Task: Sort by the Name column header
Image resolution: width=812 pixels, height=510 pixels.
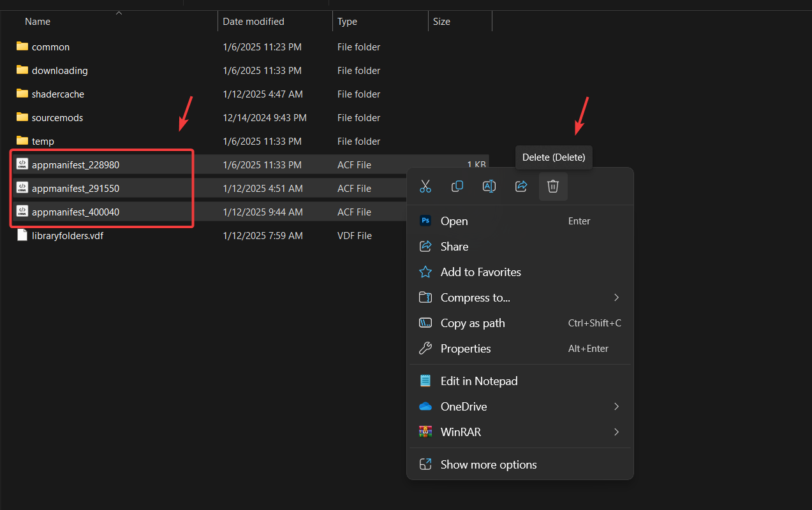Action: click(x=38, y=22)
